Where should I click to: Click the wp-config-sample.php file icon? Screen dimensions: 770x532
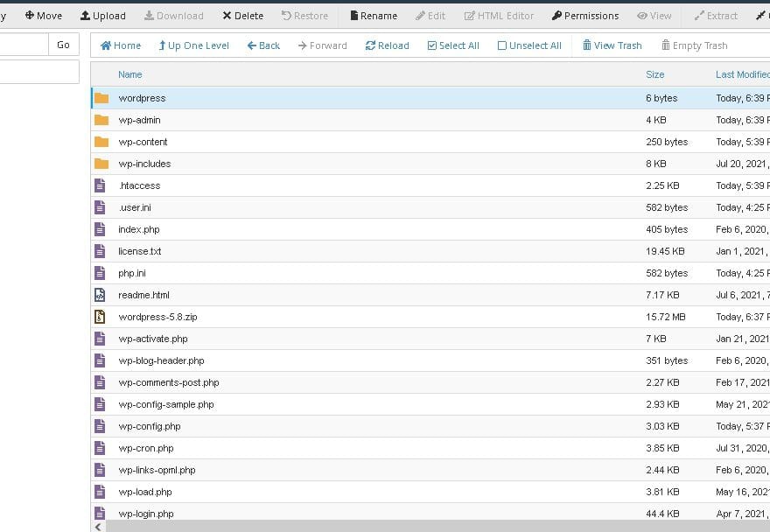pyautogui.click(x=100, y=404)
